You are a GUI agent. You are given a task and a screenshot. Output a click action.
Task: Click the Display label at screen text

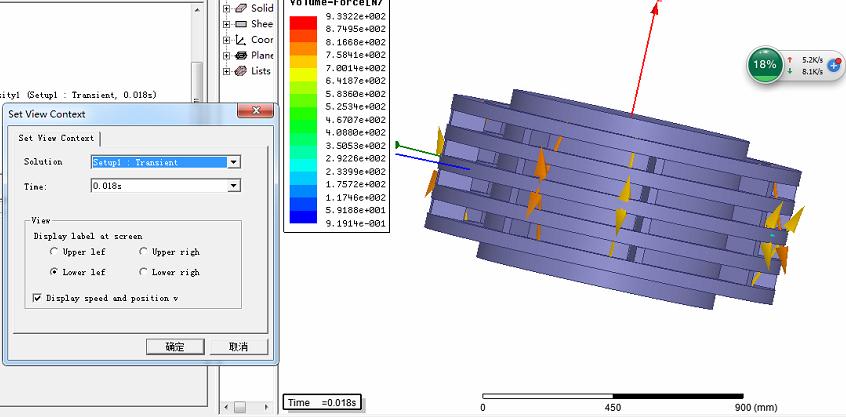tap(88, 236)
